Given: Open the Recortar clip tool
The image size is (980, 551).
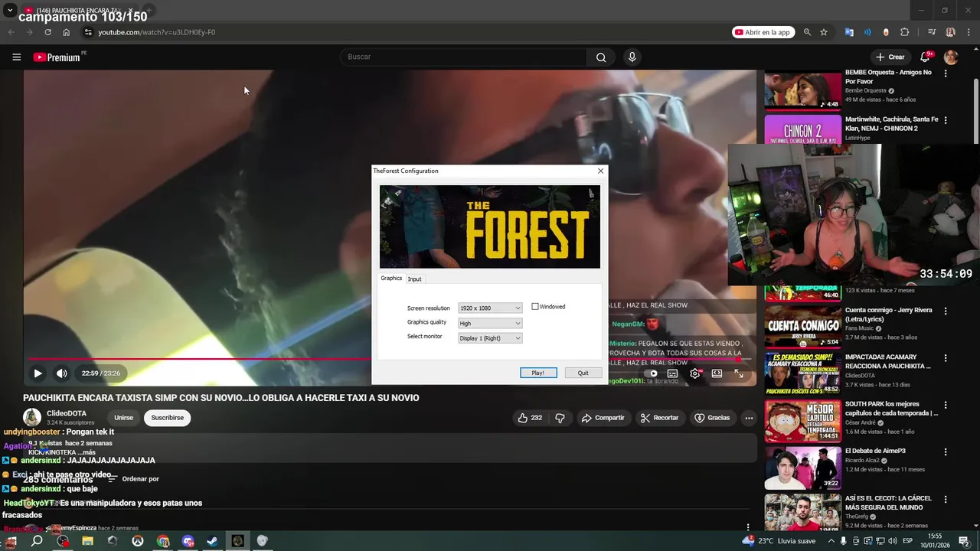Looking at the screenshot, I should coord(659,418).
